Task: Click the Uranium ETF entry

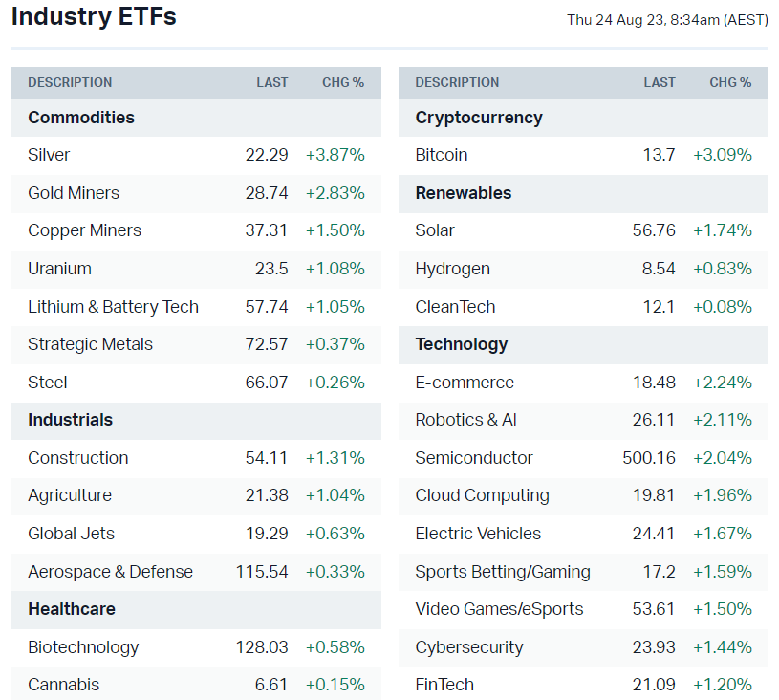Action: coord(59,269)
